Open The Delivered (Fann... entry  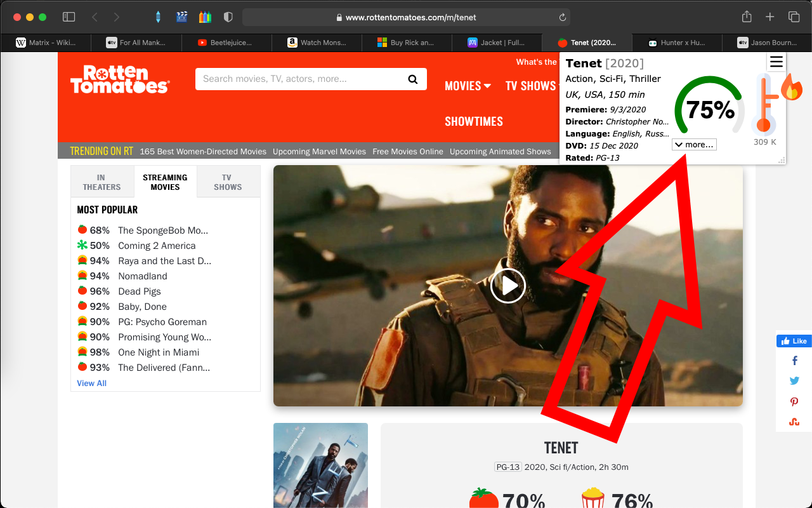coord(164,368)
